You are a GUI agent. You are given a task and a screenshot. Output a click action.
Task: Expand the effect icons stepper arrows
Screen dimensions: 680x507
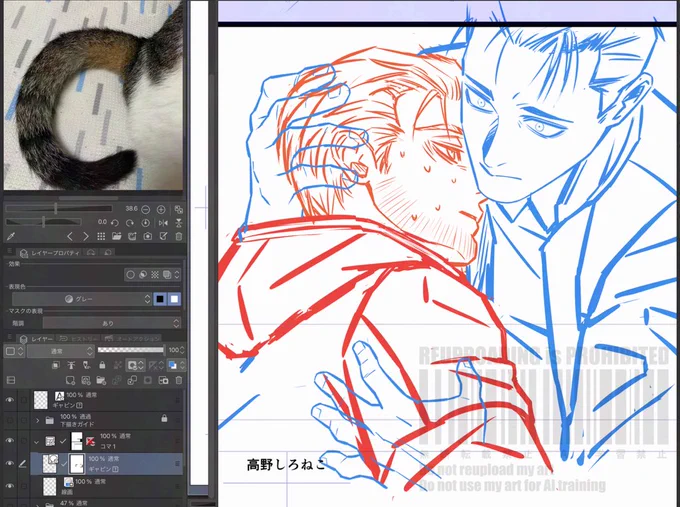177,275
